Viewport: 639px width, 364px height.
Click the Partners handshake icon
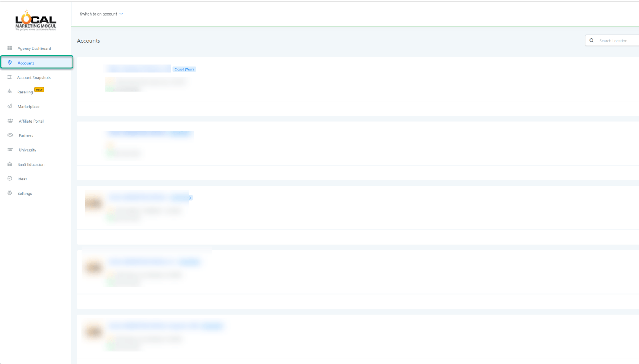pyautogui.click(x=10, y=135)
